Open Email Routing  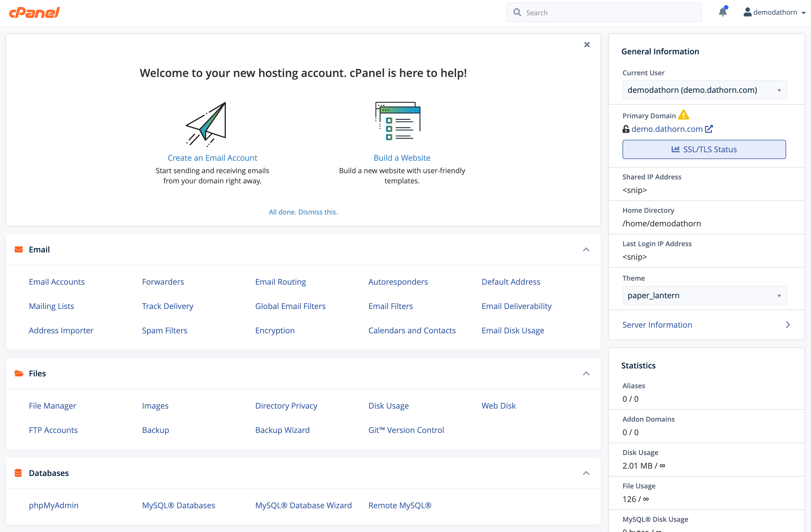280,282
